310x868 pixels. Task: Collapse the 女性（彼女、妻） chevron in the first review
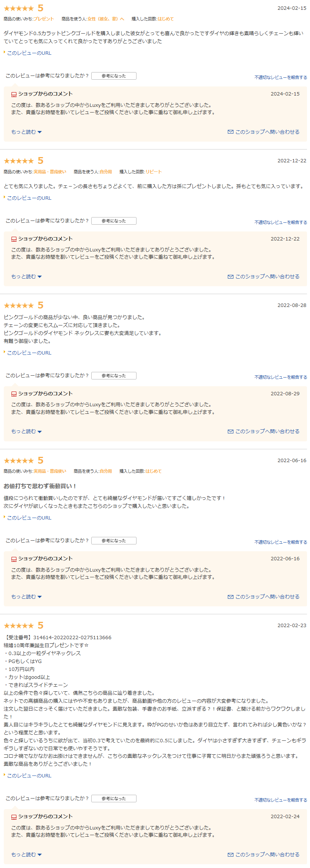pyautogui.click(x=122, y=19)
